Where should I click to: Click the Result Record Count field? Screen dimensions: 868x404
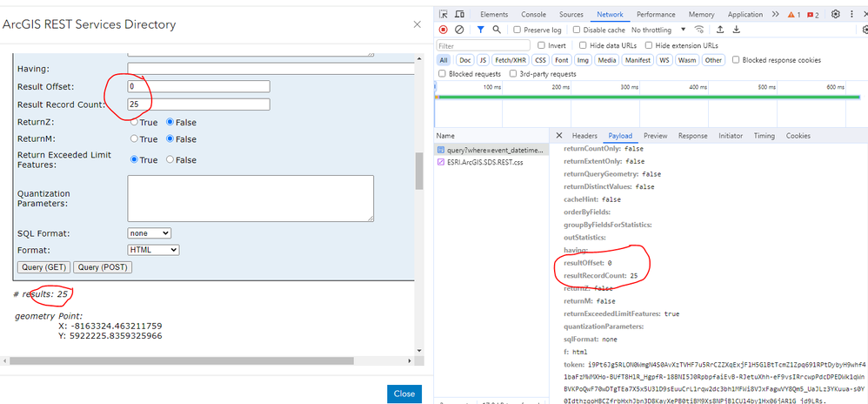click(198, 104)
